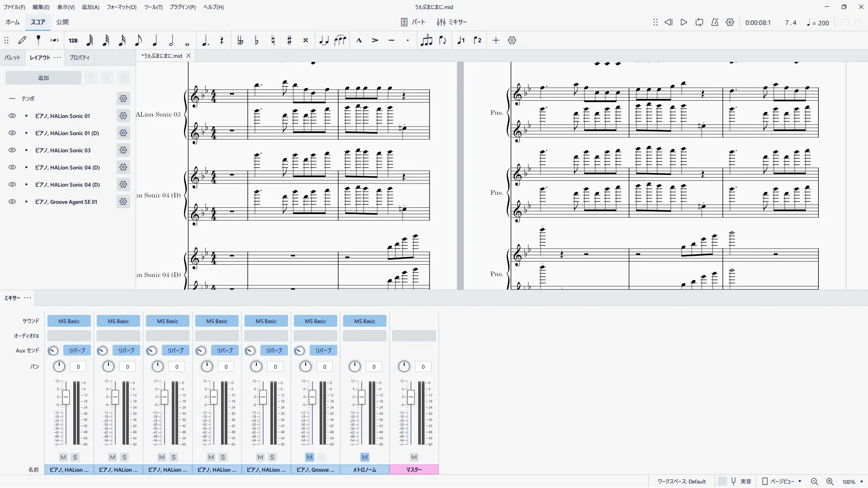Click the tuplet tool icon

[426, 41]
